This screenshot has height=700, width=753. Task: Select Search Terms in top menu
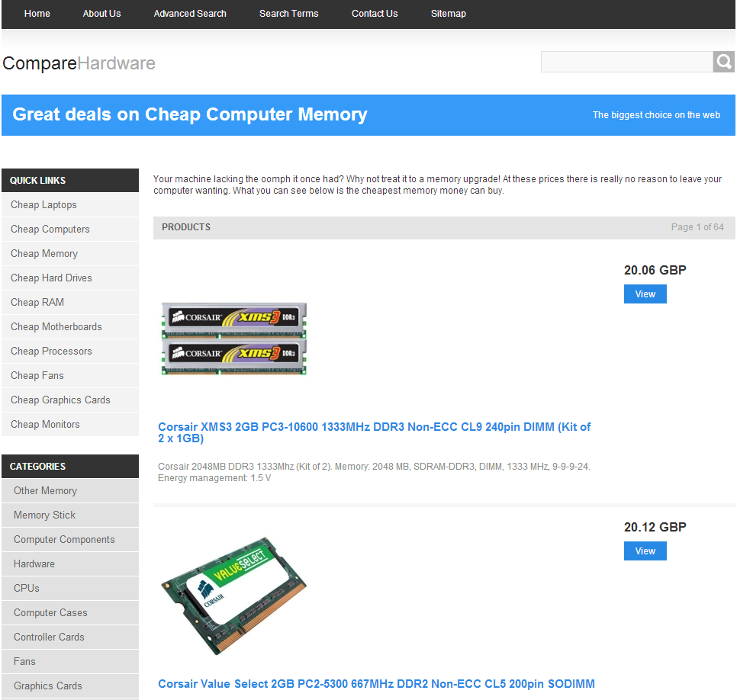click(x=288, y=14)
